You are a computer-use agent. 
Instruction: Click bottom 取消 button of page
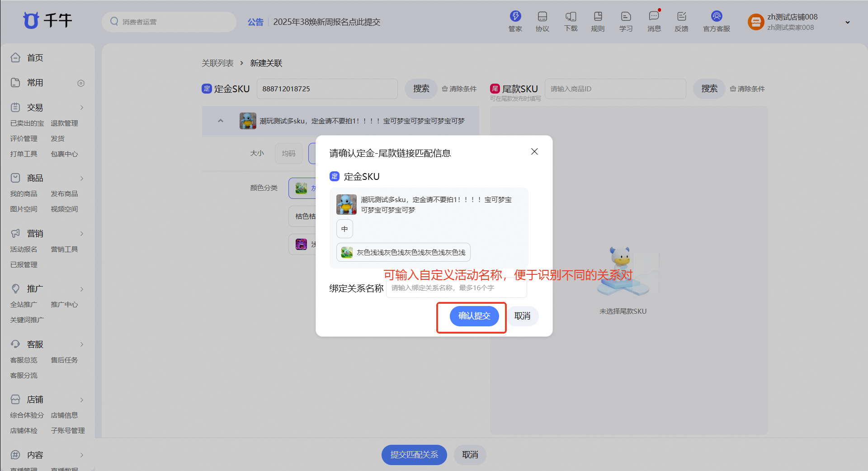(470, 455)
